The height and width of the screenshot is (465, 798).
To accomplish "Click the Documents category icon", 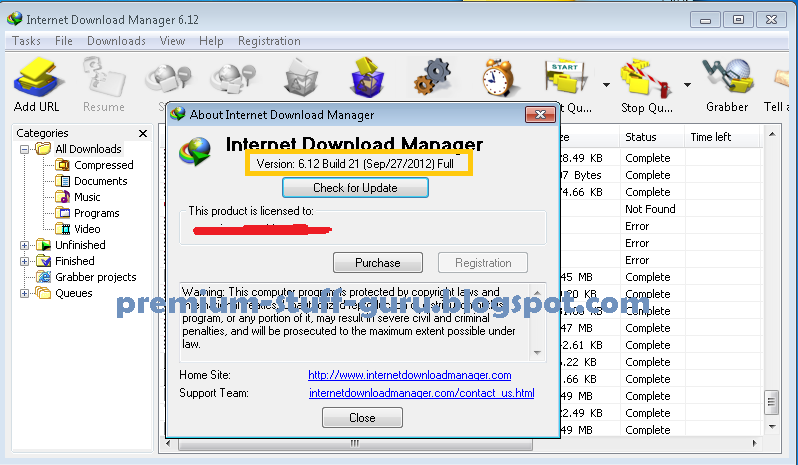I will 63,181.
